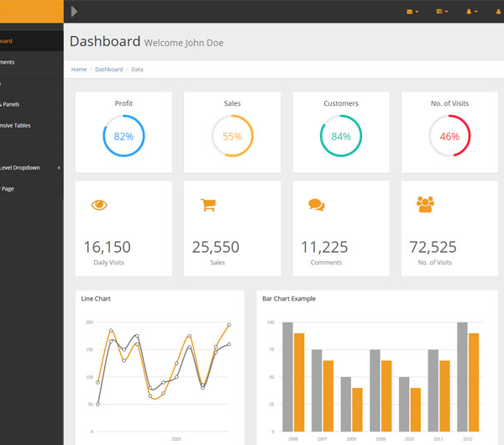Click the 16,150 Daily Visits number

point(107,247)
